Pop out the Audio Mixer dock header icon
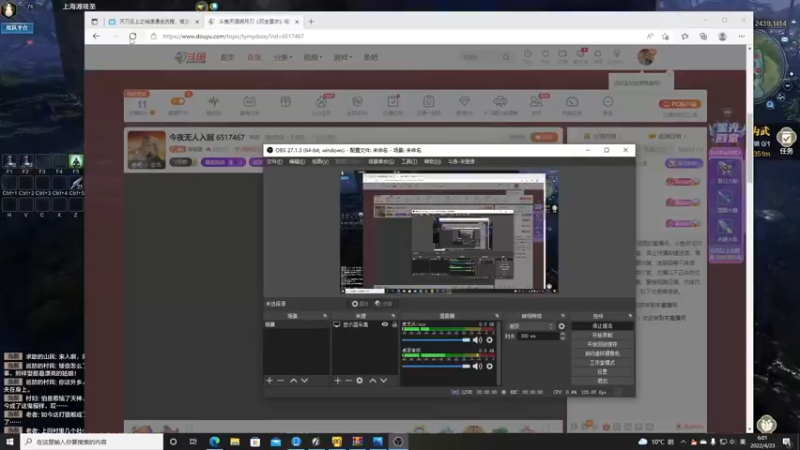The width and height of the screenshot is (800, 450). (496, 316)
